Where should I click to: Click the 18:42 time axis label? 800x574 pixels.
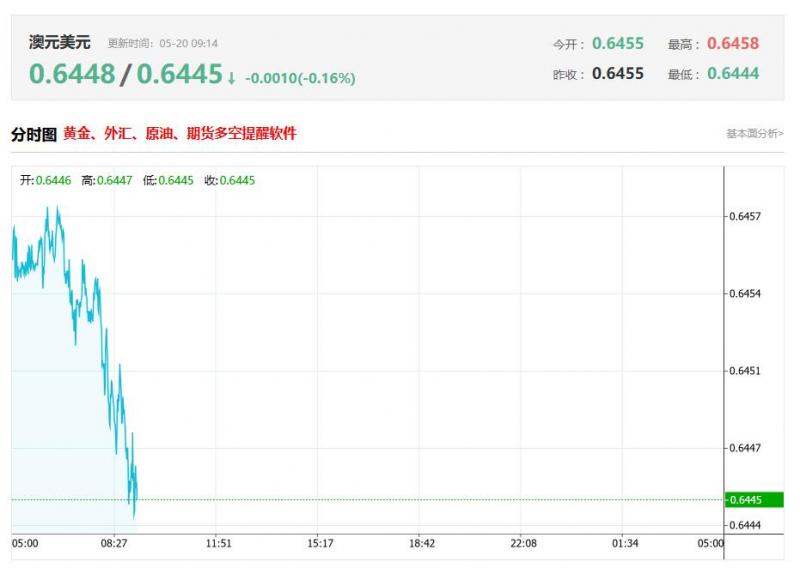422,543
